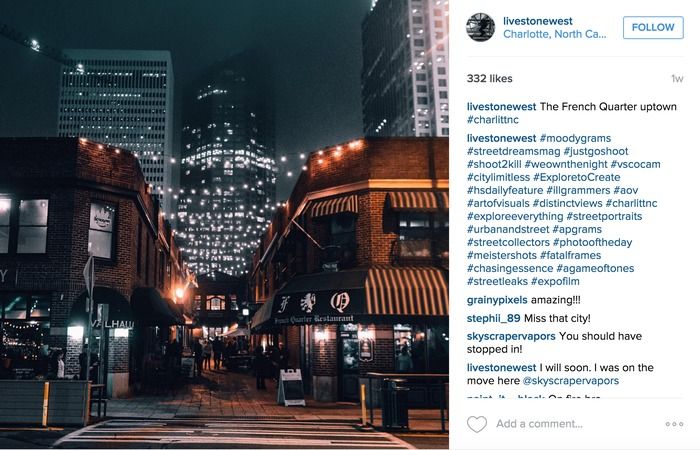Open the @skyscrapervapors mention in the reply
700x450 pixels.
[x=571, y=381]
